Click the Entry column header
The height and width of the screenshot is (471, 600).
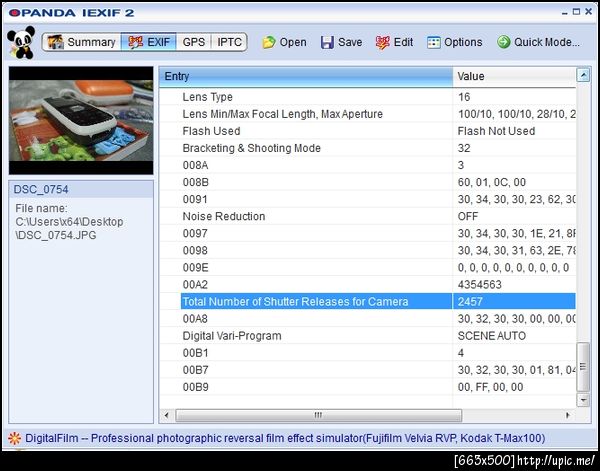pos(306,77)
